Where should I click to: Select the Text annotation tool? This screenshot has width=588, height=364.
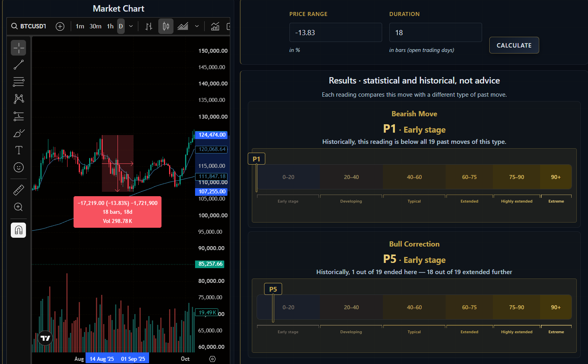(18, 150)
